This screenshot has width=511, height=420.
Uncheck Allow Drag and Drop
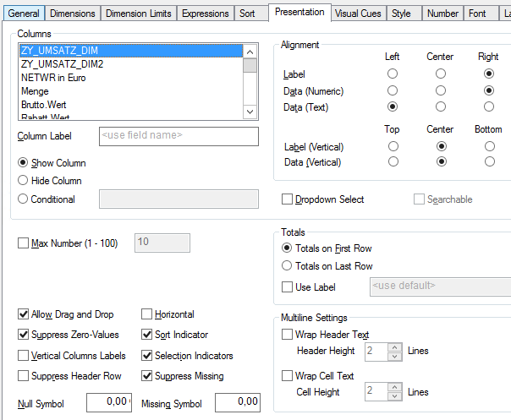click(x=24, y=314)
